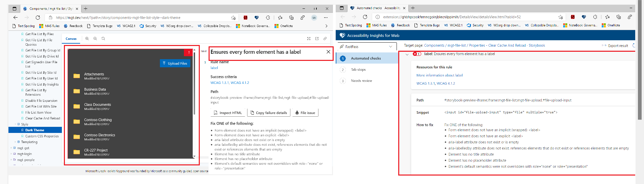Open the SA profile avatar
Viewport: 644px width, 184px height.
click(314, 18)
